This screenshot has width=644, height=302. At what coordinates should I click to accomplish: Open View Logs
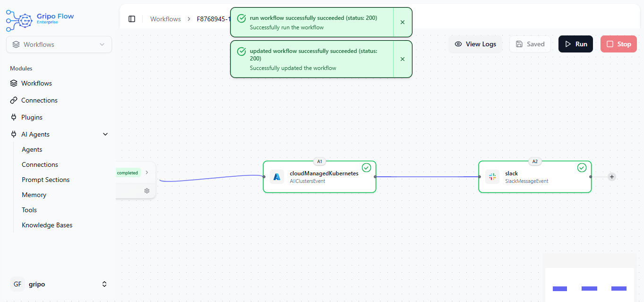[475, 44]
